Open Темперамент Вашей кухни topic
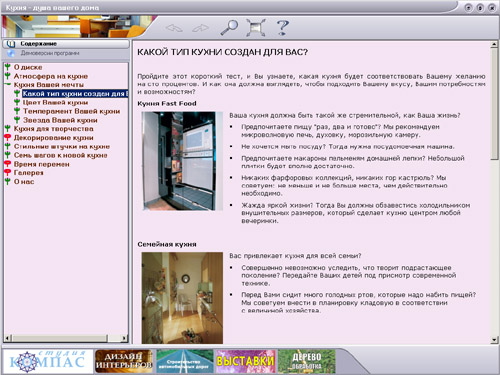This screenshot has width=500, height=375. [x=71, y=111]
